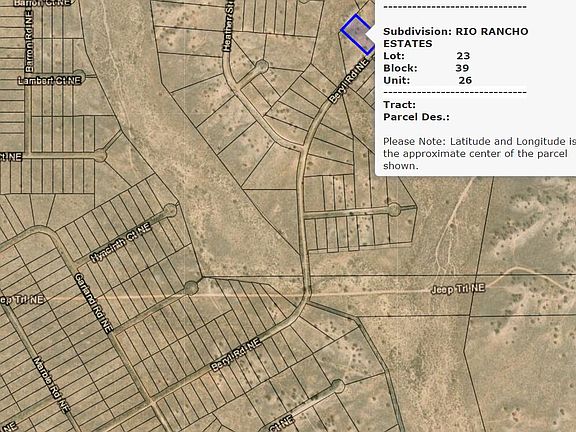Click the blue highlighted parcel polygon
576x432 pixels.
pyautogui.click(x=358, y=34)
